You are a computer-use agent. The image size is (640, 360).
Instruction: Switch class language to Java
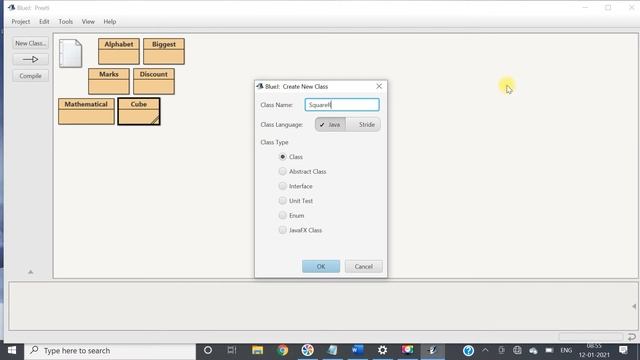tap(330, 124)
